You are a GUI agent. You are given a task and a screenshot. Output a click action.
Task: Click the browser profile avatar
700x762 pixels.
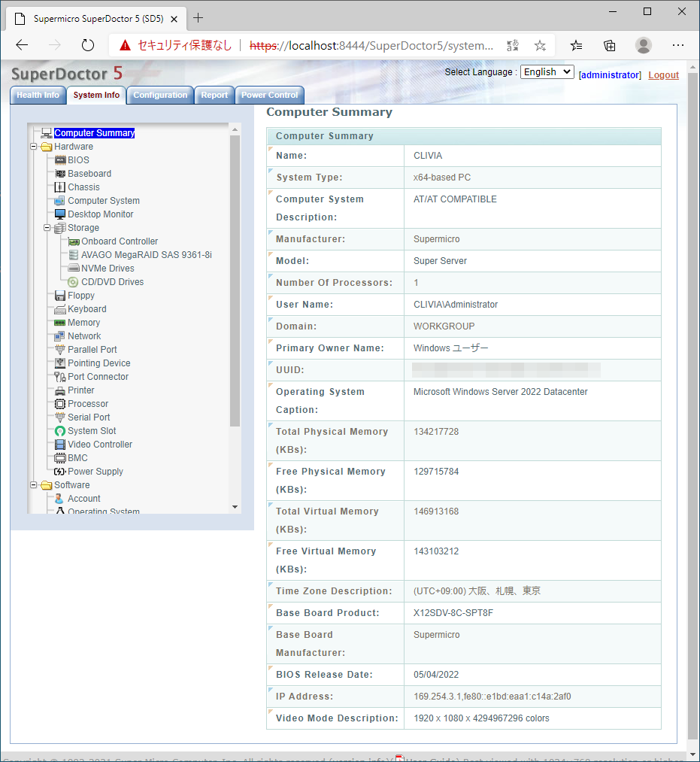pos(644,45)
